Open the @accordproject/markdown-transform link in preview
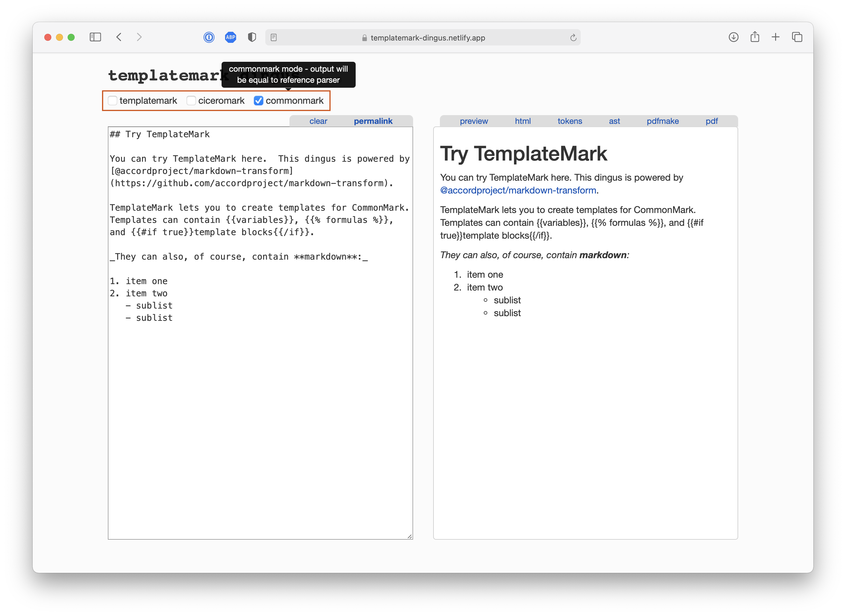The image size is (846, 616). tap(518, 190)
